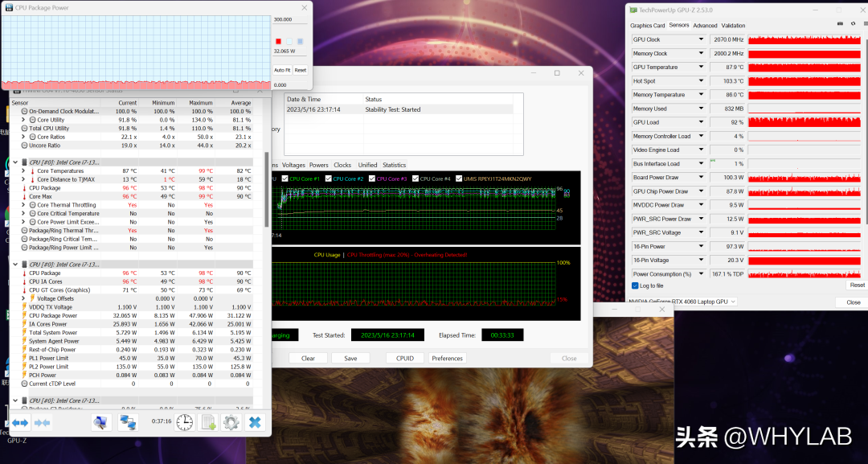Click CPUID button in stability test
The image size is (868, 464).
click(404, 358)
